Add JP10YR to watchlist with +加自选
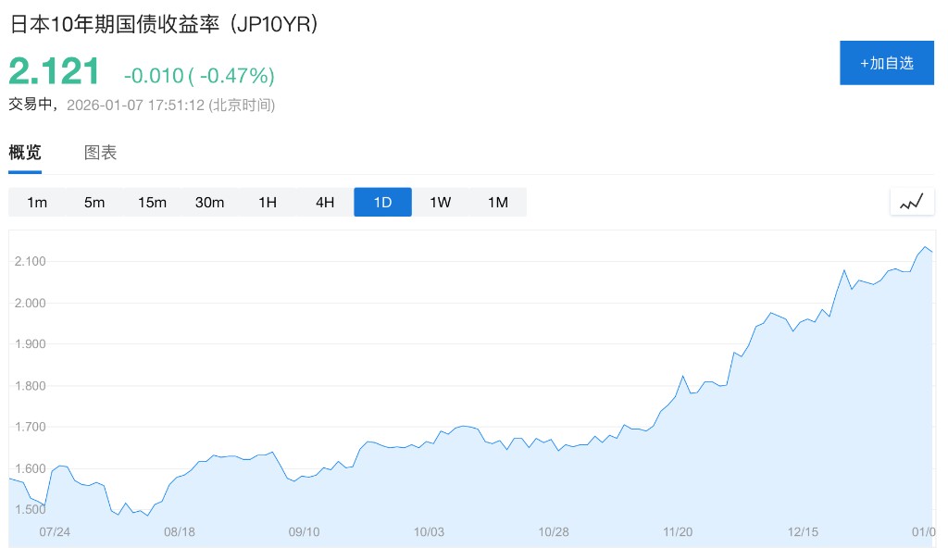Screen dimensions: 948x560 coord(886,63)
